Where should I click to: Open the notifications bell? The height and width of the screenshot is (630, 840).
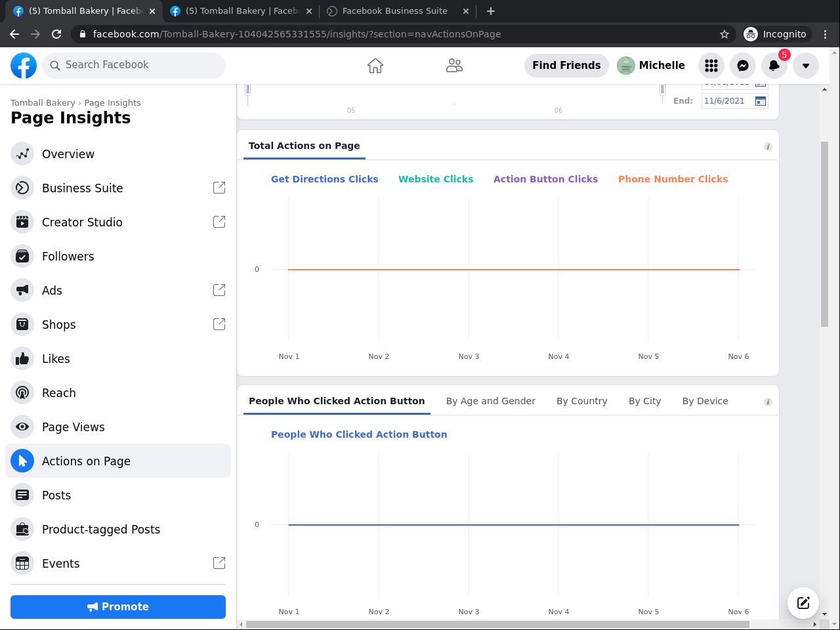point(774,66)
